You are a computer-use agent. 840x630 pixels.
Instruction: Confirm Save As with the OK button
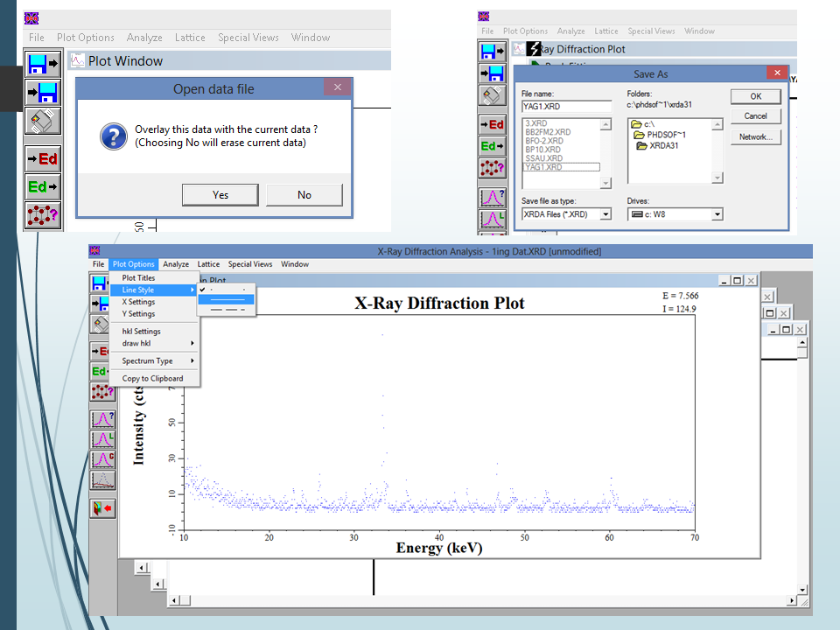(754, 96)
